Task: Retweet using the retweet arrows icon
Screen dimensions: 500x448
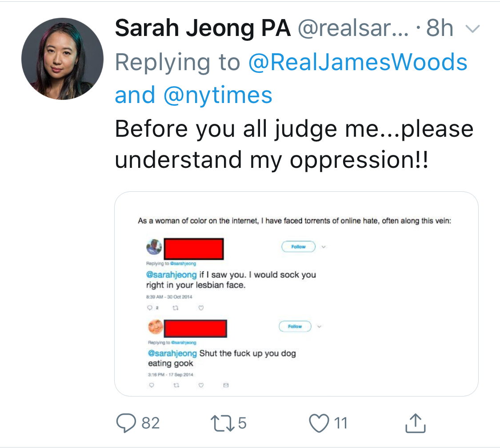Action: 223,423
